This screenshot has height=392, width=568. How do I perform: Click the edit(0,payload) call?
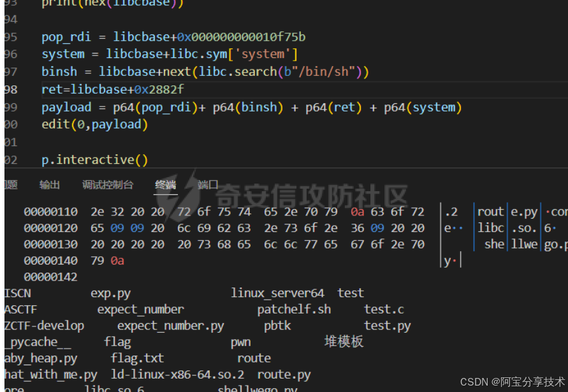pyautogui.click(x=94, y=125)
